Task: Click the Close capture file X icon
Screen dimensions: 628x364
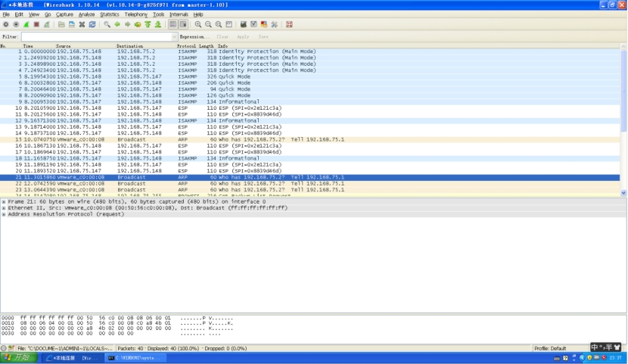Action: tap(82, 24)
